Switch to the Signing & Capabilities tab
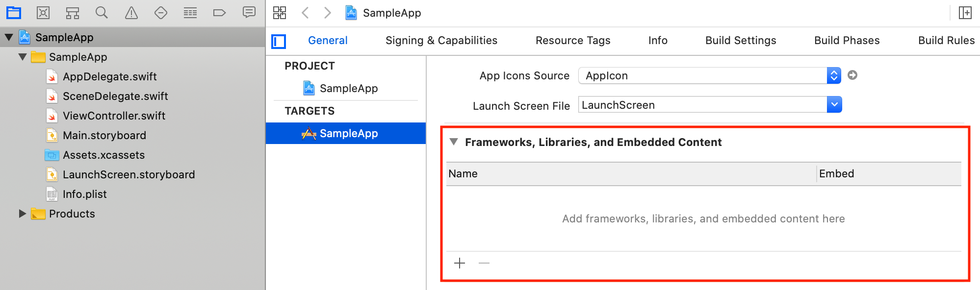The height and width of the screenshot is (290, 980). coord(441,41)
